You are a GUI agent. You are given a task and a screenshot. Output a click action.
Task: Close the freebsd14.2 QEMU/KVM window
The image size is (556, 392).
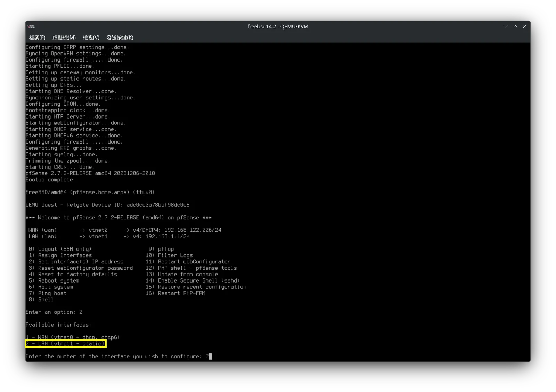[x=525, y=26]
